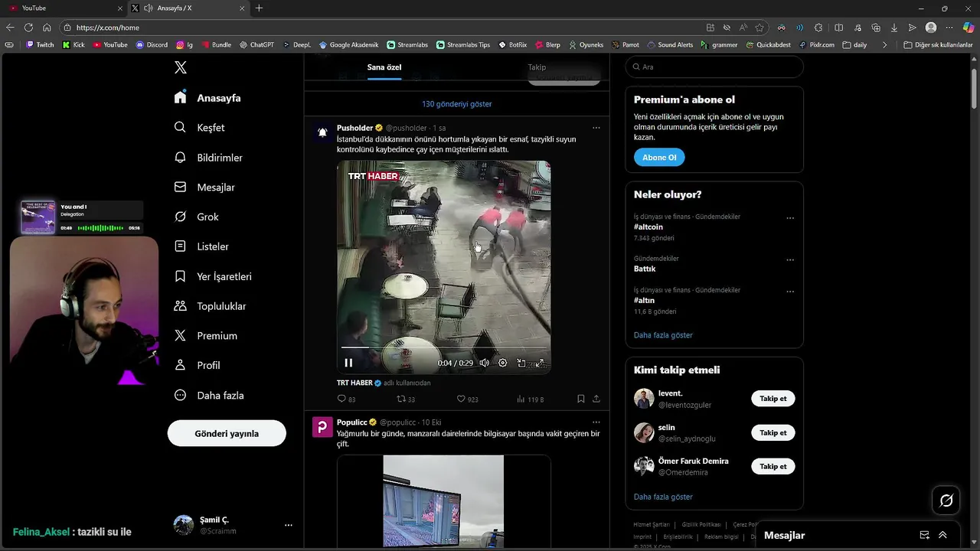Open more options on Populicc post
980x551 pixels.
click(596, 422)
